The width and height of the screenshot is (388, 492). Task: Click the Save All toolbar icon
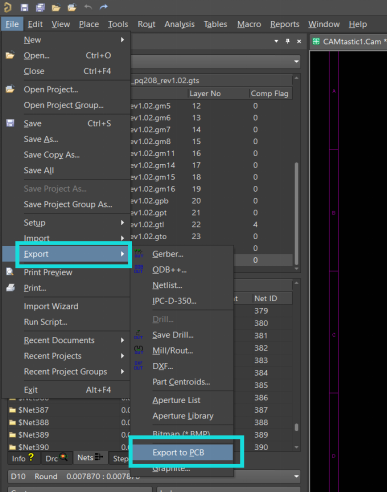tap(40, 7)
